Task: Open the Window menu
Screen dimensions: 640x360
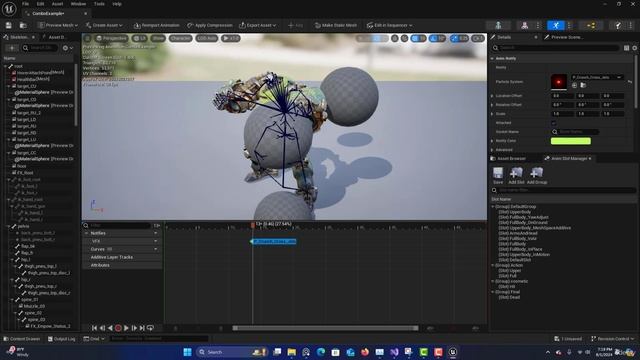Action: pos(78,4)
